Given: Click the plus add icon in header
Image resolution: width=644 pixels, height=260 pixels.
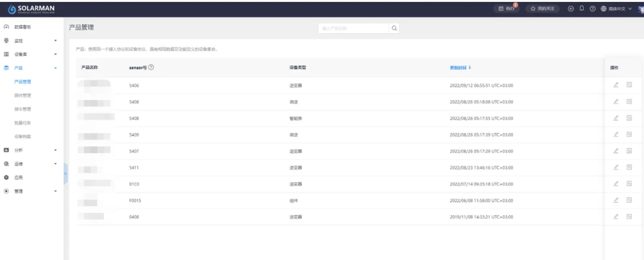Looking at the screenshot, I should (571, 9).
